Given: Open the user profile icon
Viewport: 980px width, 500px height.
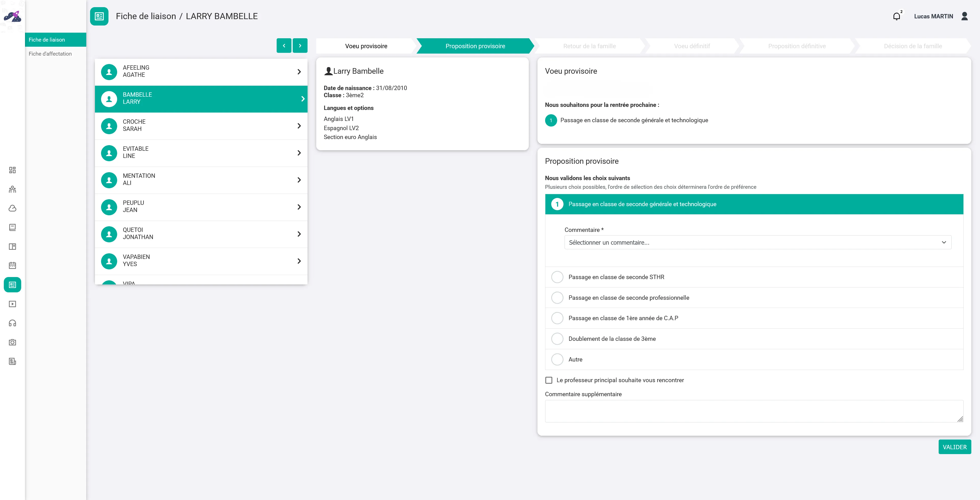Looking at the screenshot, I should pyautogui.click(x=964, y=16).
